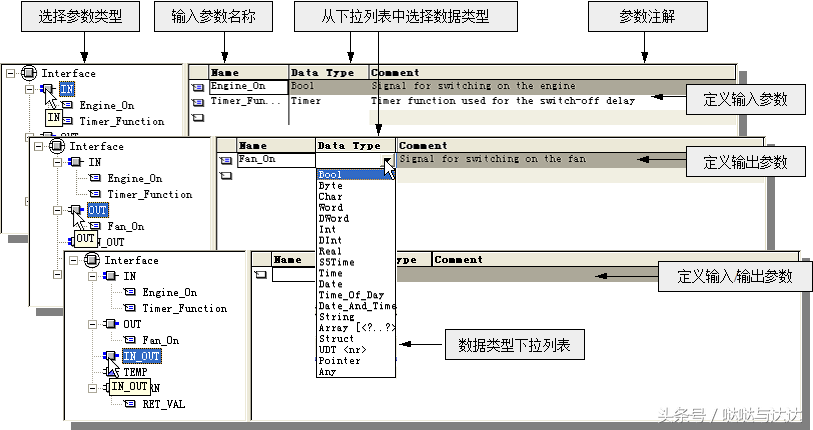Click the Engine_On parameter icon in the middle window tree

(95, 178)
